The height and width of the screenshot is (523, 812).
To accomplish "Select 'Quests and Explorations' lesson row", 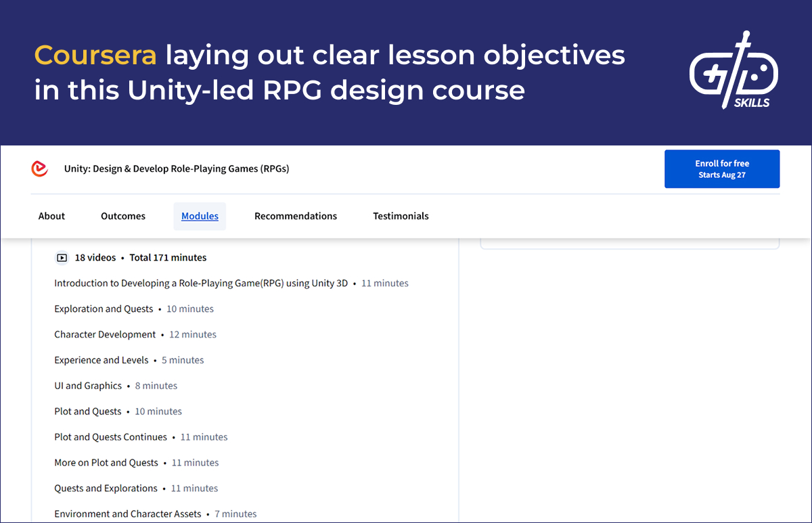I will pyautogui.click(x=136, y=489).
